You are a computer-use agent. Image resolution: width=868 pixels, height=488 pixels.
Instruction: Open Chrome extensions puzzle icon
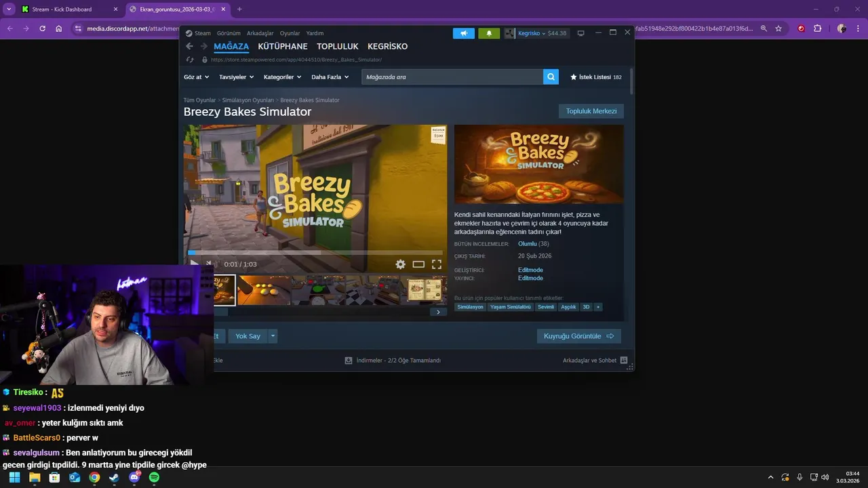pos(817,28)
